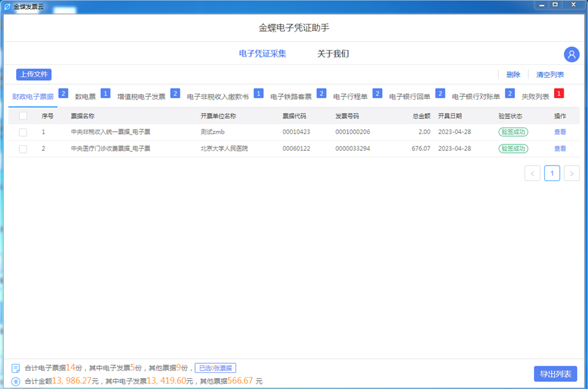Image resolution: width=588 pixels, height=389 pixels.
Task: Toggle the select-all checkbox in table header
Action: (23, 116)
